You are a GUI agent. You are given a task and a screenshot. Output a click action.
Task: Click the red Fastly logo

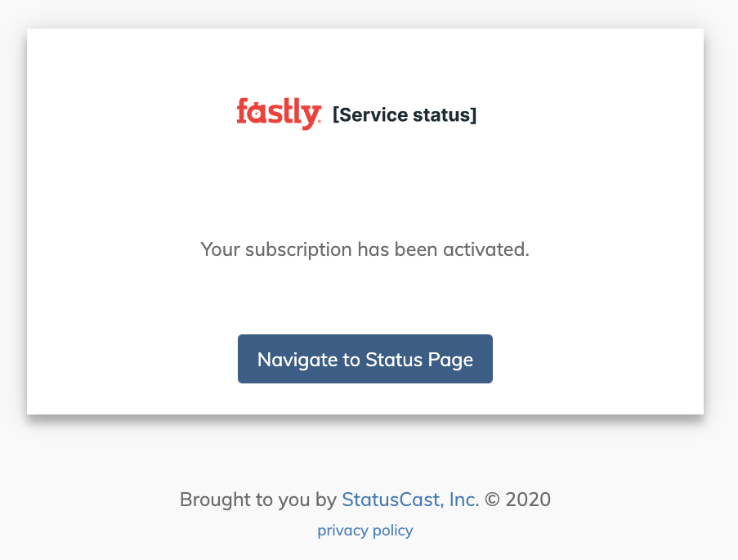point(277,114)
